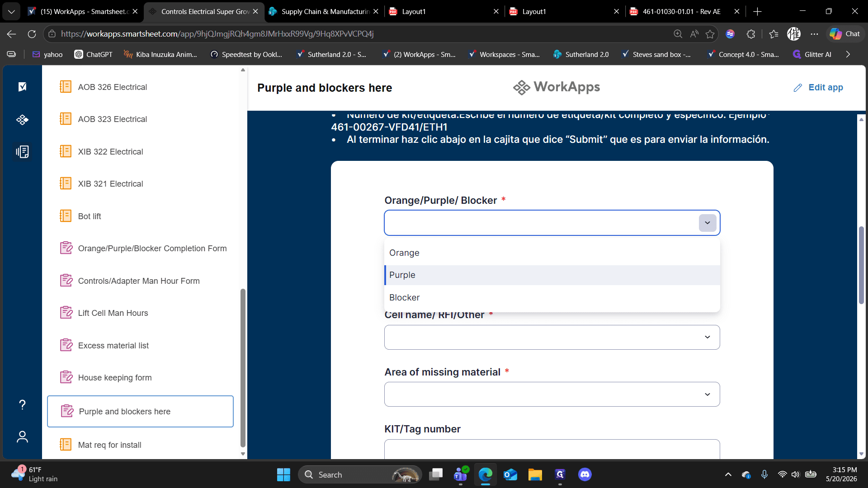The image size is (868, 488).
Task: Select the Purple option
Action: tap(552, 275)
